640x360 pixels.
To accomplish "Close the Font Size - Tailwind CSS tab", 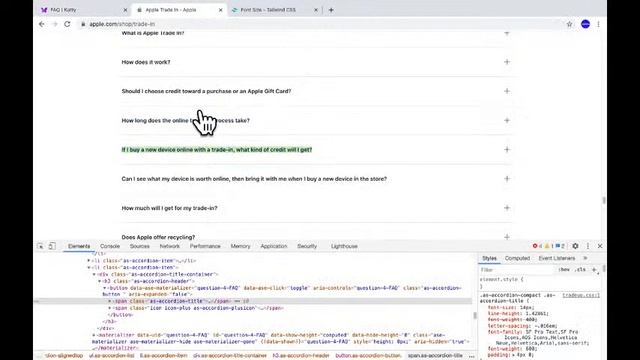I will pyautogui.click(x=316, y=10).
